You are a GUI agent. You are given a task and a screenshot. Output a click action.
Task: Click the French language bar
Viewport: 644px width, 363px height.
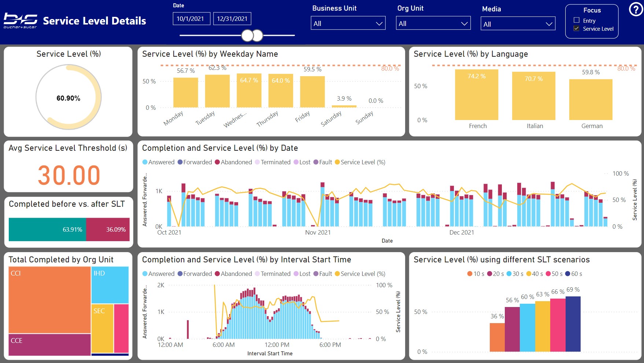[x=477, y=95]
